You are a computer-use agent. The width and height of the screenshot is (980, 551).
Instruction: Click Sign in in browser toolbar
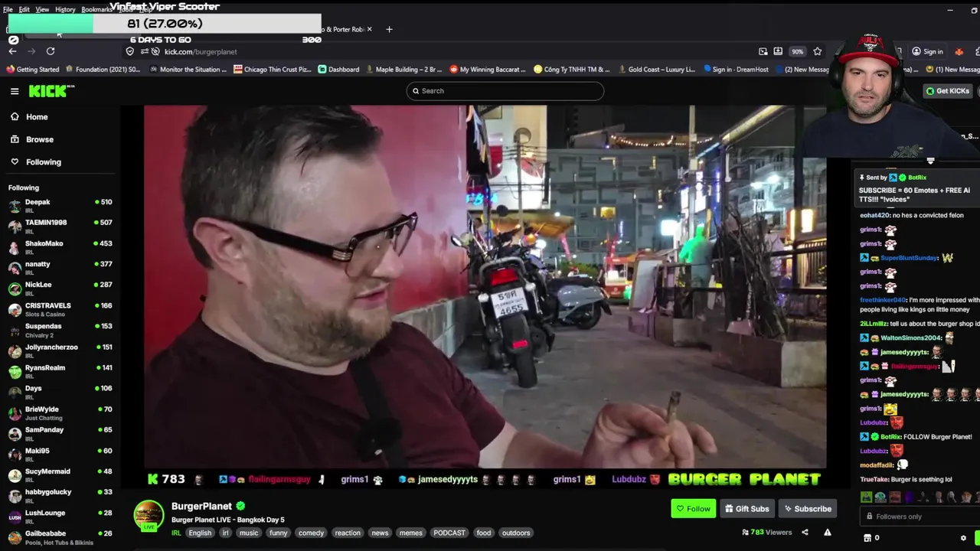(x=927, y=51)
